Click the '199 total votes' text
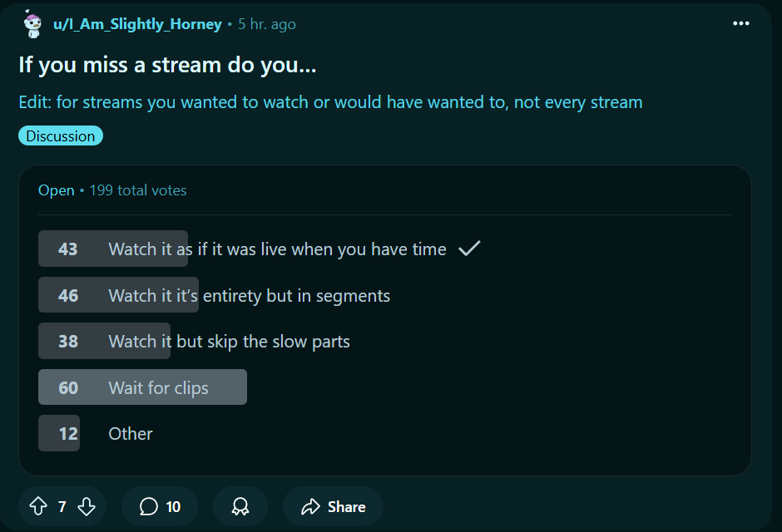Viewport: 782px width, 532px height. pyautogui.click(x=138, y=190)
